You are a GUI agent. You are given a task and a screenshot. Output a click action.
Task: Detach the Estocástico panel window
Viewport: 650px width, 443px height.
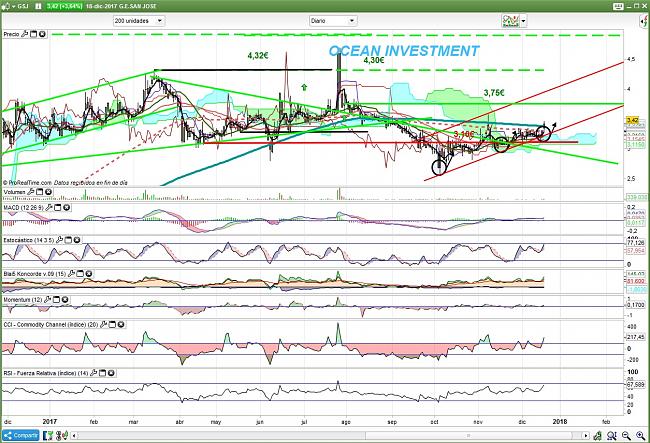point(68,240)
